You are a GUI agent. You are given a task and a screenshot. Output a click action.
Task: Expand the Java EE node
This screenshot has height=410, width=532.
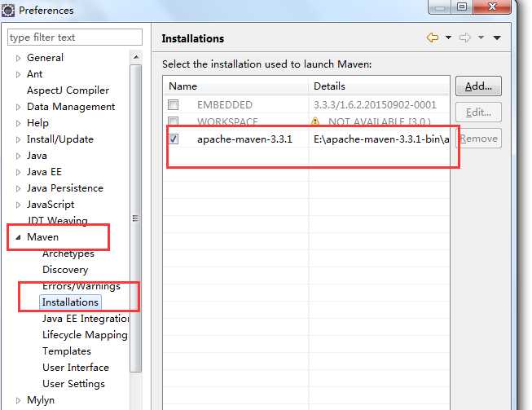tap(18, 172)
